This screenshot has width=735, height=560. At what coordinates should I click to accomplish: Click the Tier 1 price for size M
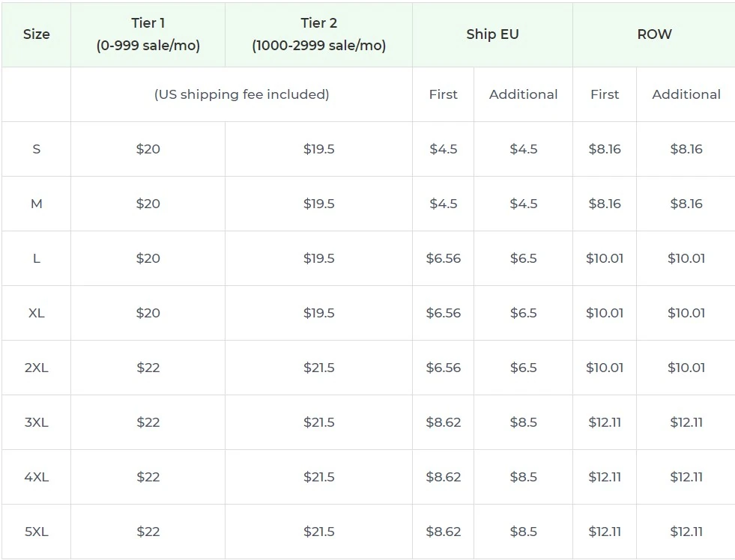point(148,204)
